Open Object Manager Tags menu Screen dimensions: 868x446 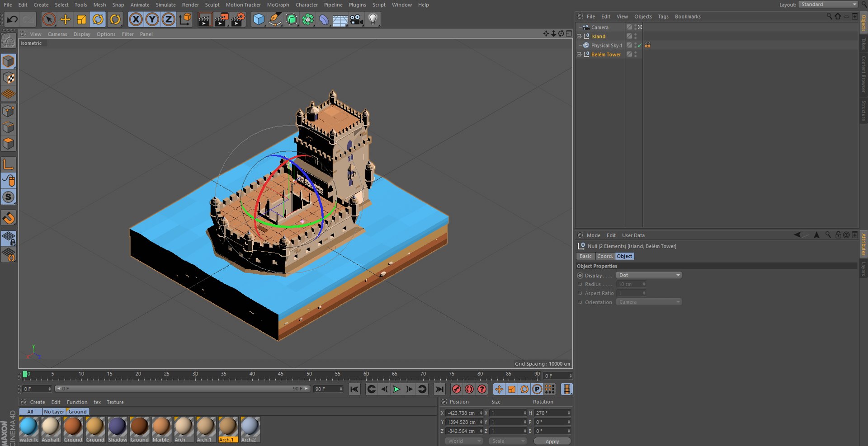(x=663, y=17)
